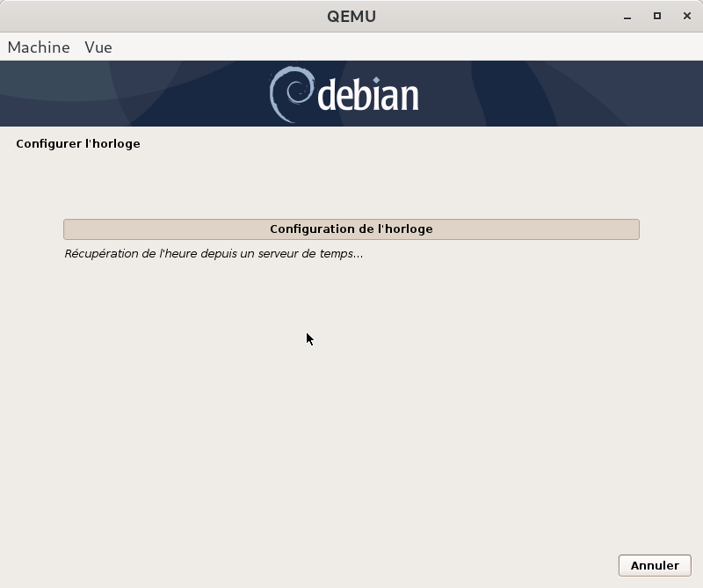
Task: Open the Machine menu
Action: tap(39, 47)
